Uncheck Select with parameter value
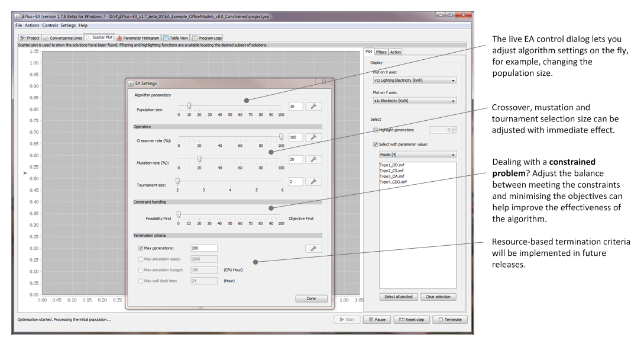Viewport: 644px width, 347px height. (376, 144)
